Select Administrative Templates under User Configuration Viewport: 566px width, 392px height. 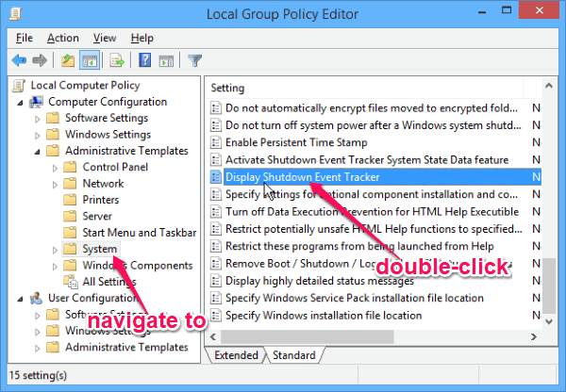point(126,348)
